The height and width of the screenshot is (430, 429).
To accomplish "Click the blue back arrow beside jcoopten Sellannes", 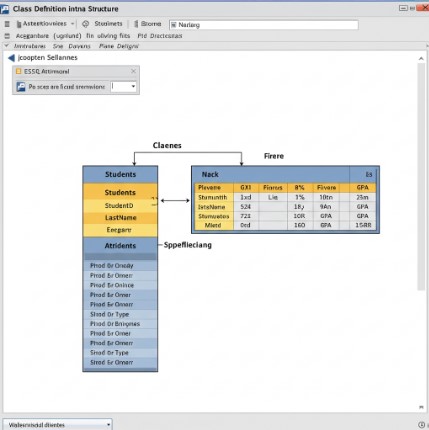I will pos(11,58).
